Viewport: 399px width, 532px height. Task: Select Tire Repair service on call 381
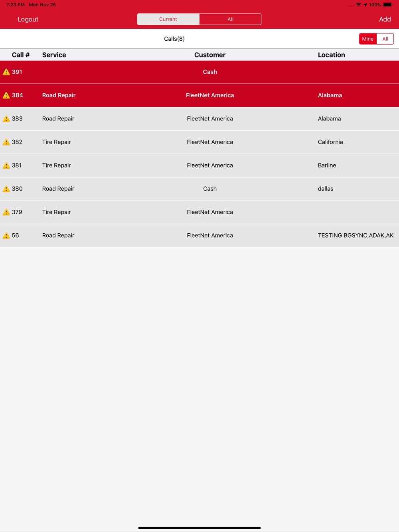point(57,166)
